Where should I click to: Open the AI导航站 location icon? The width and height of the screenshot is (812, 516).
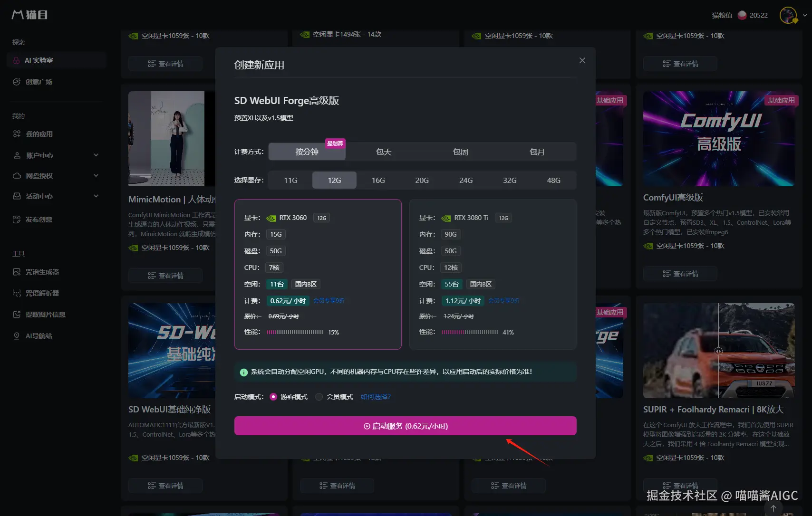pos(17,336)
